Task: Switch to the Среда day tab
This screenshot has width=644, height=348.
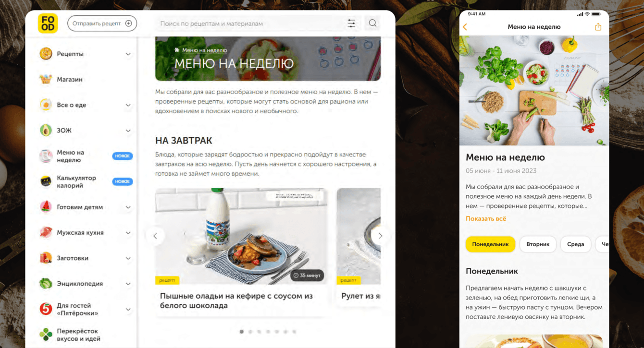Action: click(575, 244)
